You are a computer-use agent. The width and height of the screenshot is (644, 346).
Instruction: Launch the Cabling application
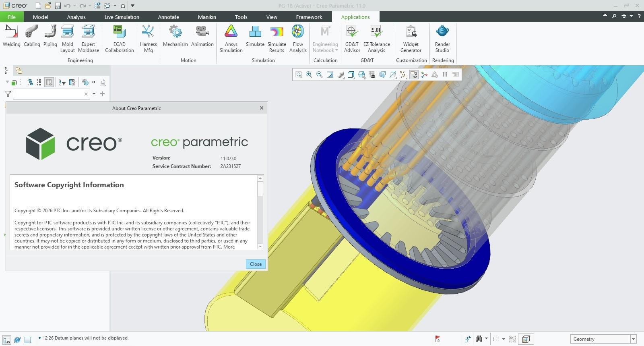tap(32, 37)
